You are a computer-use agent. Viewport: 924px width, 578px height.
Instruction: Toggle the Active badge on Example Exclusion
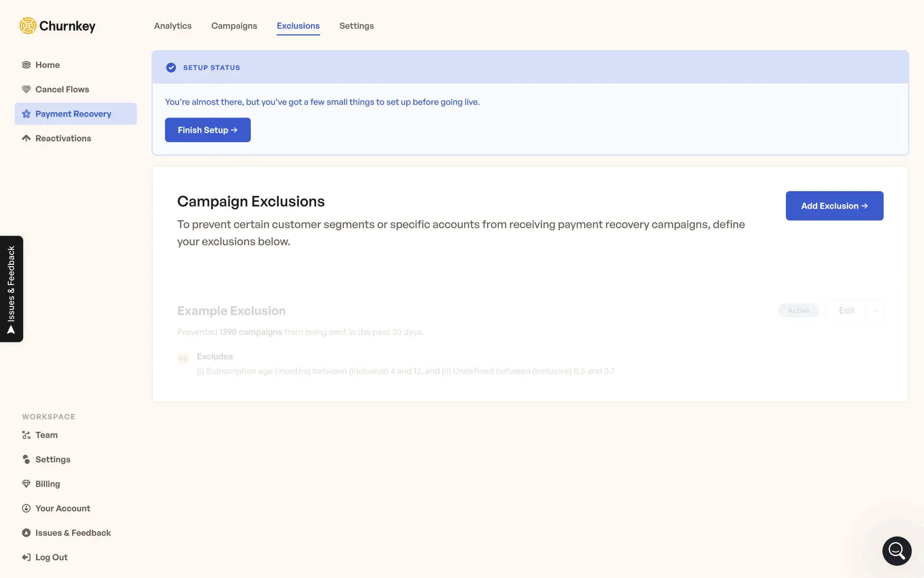click(798, 311)
